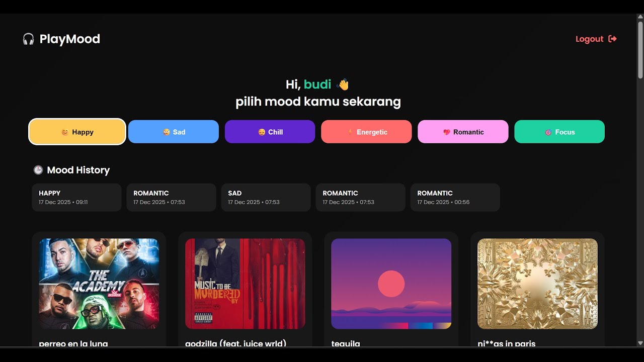Click the PlayMood headphones logo icon
This screenshot has width=644, height=362.
(29, 39)
